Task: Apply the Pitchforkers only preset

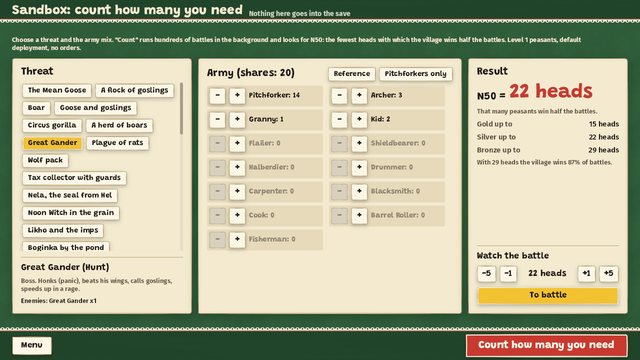Action: click(416, 74)
